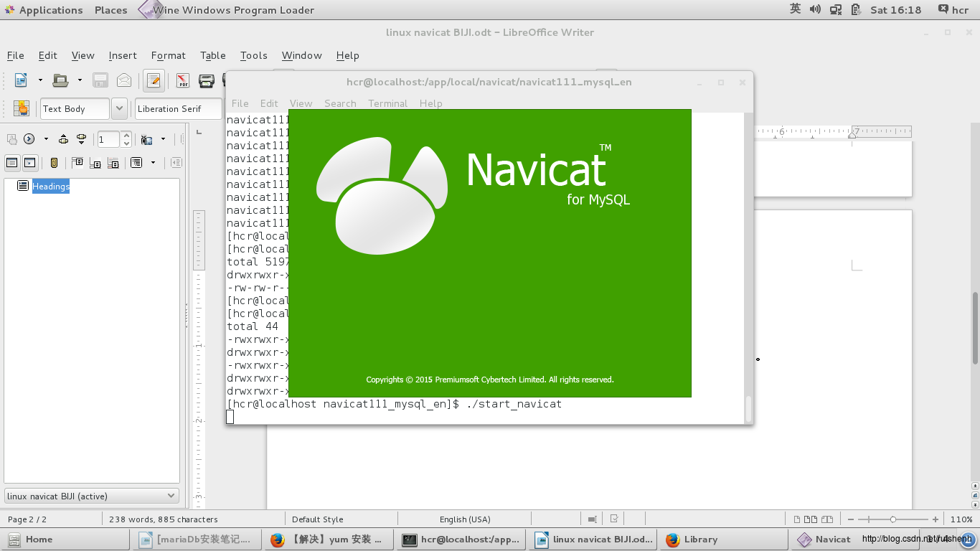980x551 pixels.
Task: Click the Previous Page icon in Navigator
Action: coord(63,139)
